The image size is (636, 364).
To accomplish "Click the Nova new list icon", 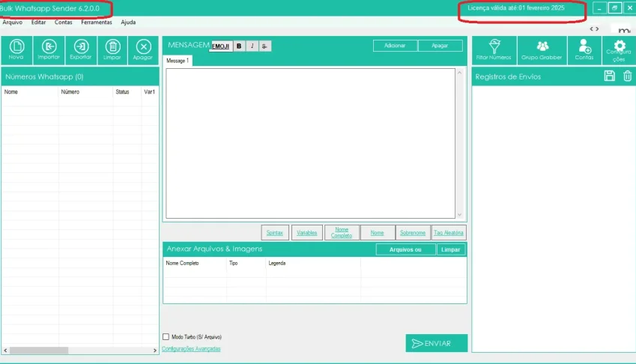I will (16, 50).
